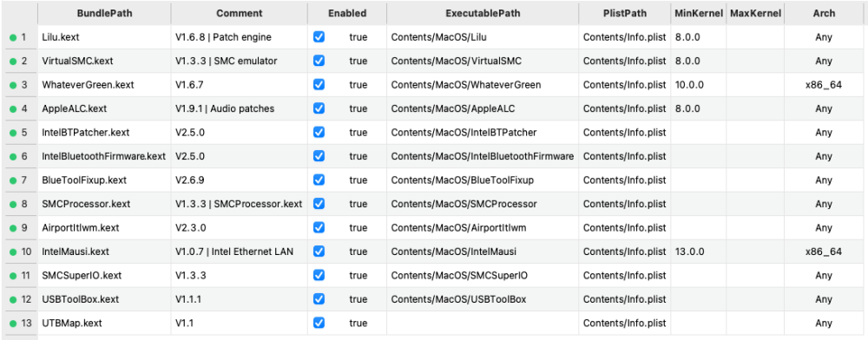The height and width of the screenshot is (340, 868).
Task: Uncheck Enabled for IntelBluetoothFirmware.kext
Action: [x=319, y=156]
